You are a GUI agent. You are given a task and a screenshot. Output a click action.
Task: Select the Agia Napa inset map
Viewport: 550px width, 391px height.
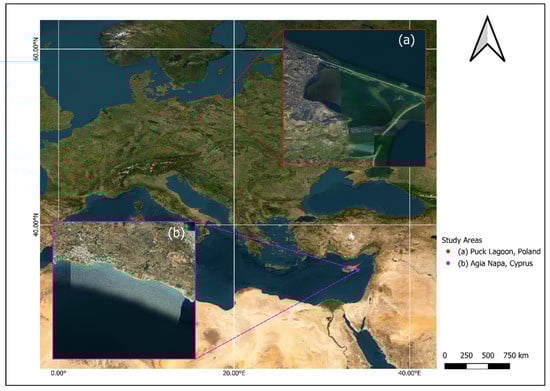[124, 290]
